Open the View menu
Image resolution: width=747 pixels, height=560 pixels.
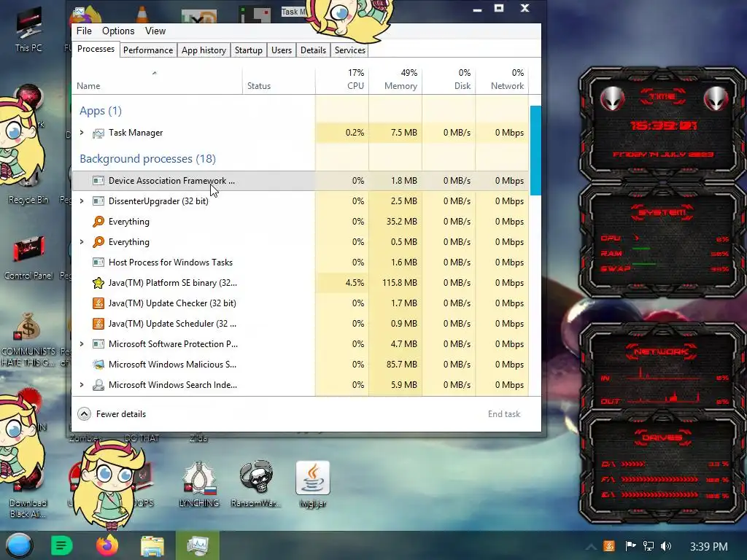tap(155, 31)
